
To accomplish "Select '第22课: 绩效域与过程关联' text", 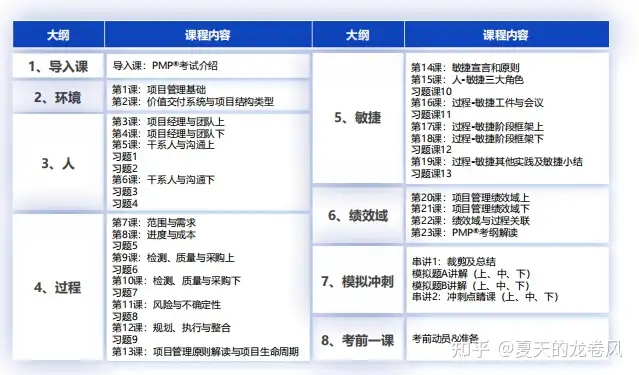I will (470, 221).
